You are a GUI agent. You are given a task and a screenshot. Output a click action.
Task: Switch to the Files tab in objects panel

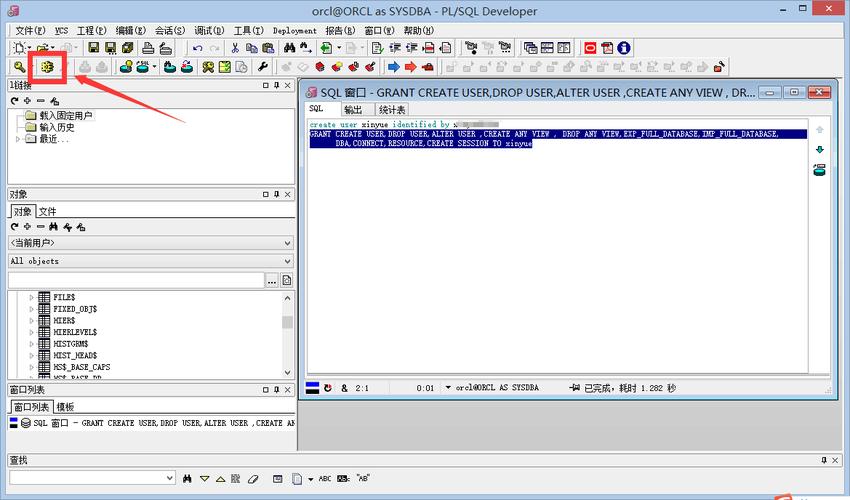coord(47,211)
